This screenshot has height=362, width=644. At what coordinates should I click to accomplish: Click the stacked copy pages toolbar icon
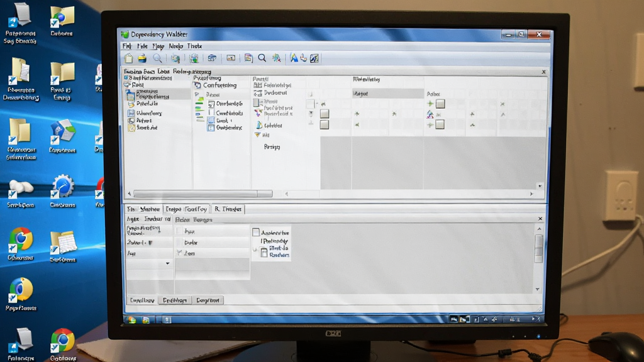coord(175,58)
